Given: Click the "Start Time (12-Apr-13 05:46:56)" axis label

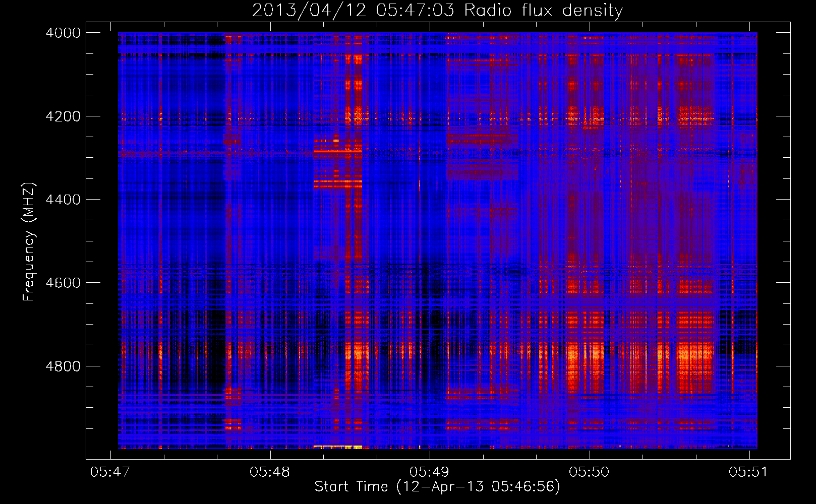Looking at the screenshot, I should [x=437, y=487].
